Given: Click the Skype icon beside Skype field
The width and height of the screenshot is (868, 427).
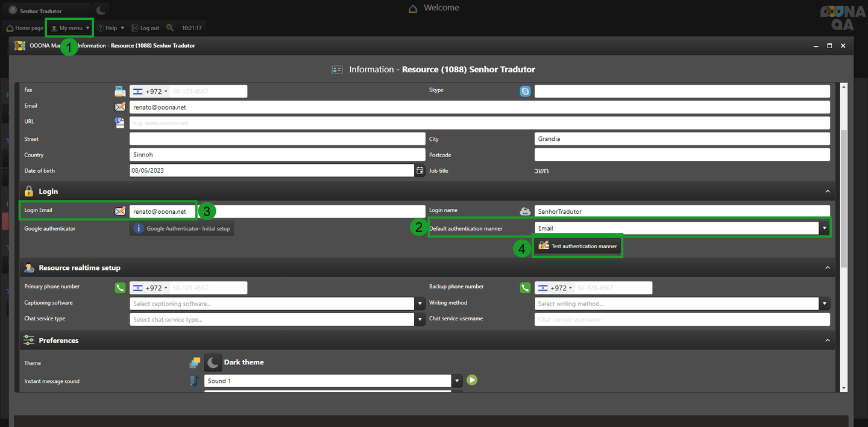Looking at the screenshot, I should (525, 92).
